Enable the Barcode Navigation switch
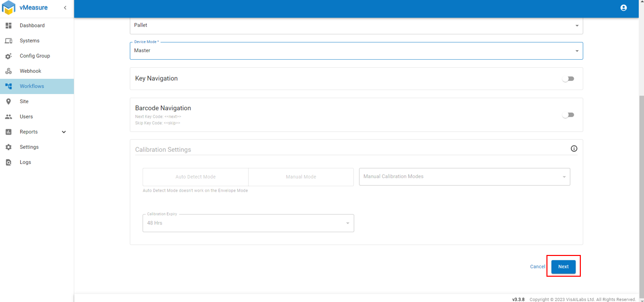This screenshot has height=302, width=644. click(x=568, y=115)
